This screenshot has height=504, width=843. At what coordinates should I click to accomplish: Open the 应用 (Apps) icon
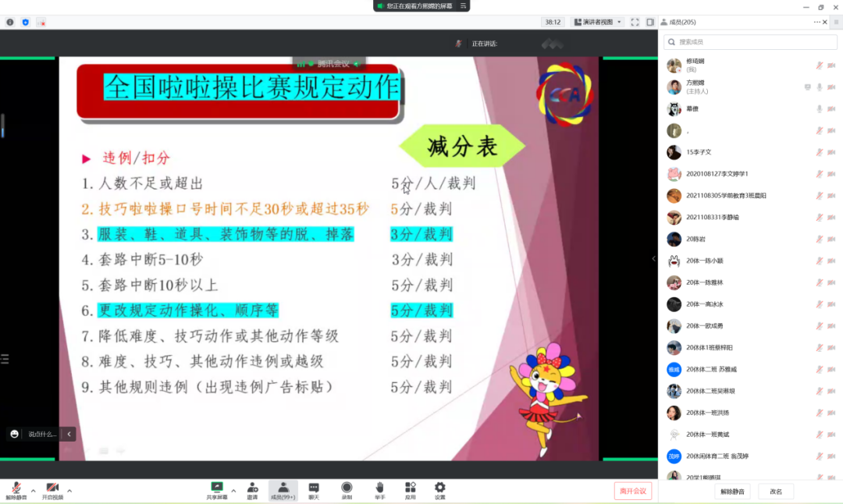click(411, 488)
